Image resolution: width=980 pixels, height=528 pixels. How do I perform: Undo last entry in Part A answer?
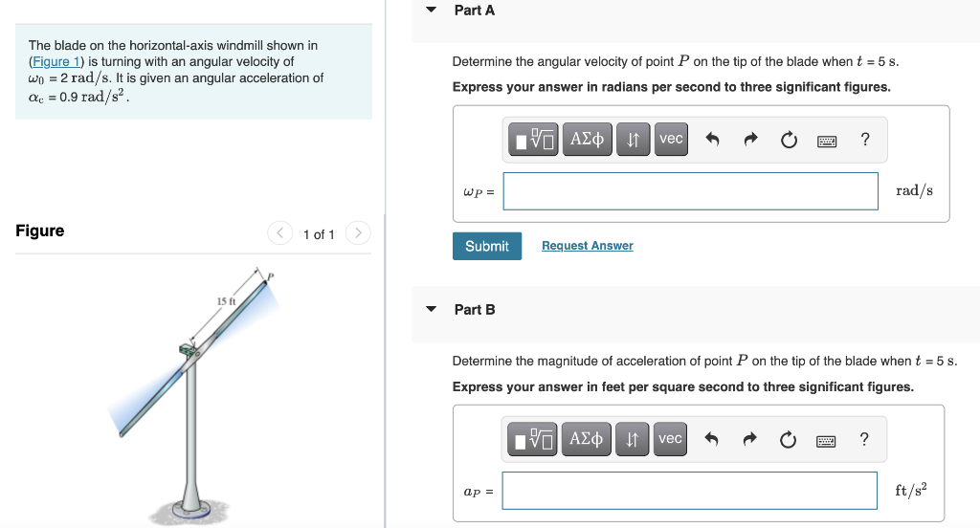[x=712, y=140]
